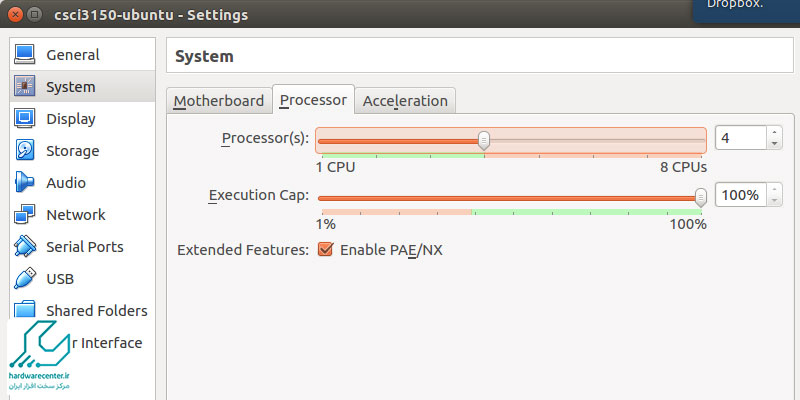
Task: Toggle the Enable PAE/NX checkbox
Action: pyautogui.click(x=325, y=249)
